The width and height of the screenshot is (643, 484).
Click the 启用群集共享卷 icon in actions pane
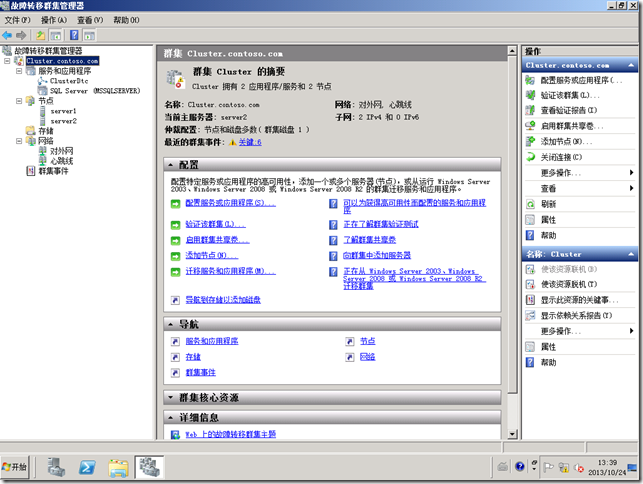pos(530,126)
